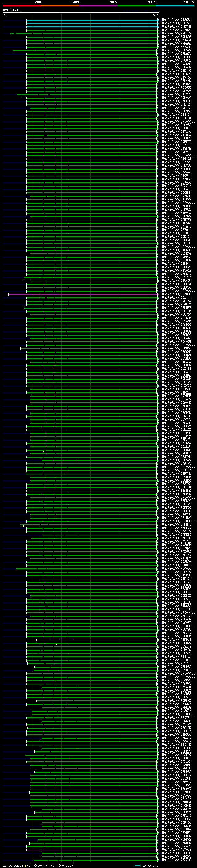
Task: Open the UniRef100_Q8Z0M1 hit label
Action: point(177,294)
